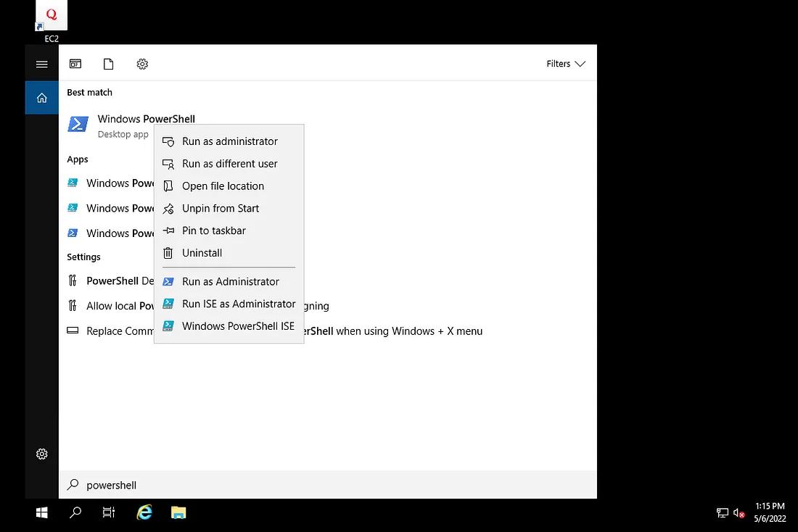The height and width of the screenshot is (532, 798).
Task: Open Settings gear in left sidebar
Action: point(42,454)
